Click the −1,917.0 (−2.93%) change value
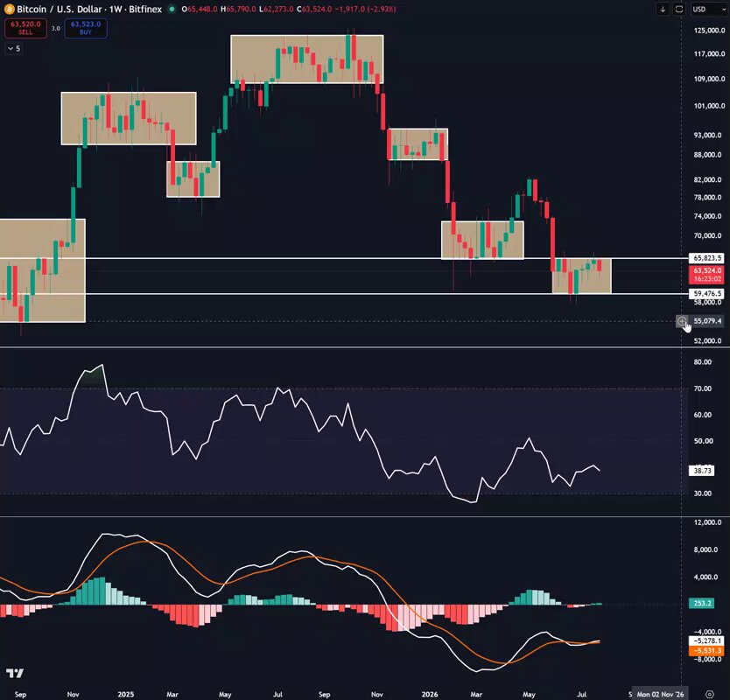The image size is (730, 700). point(366,9)
